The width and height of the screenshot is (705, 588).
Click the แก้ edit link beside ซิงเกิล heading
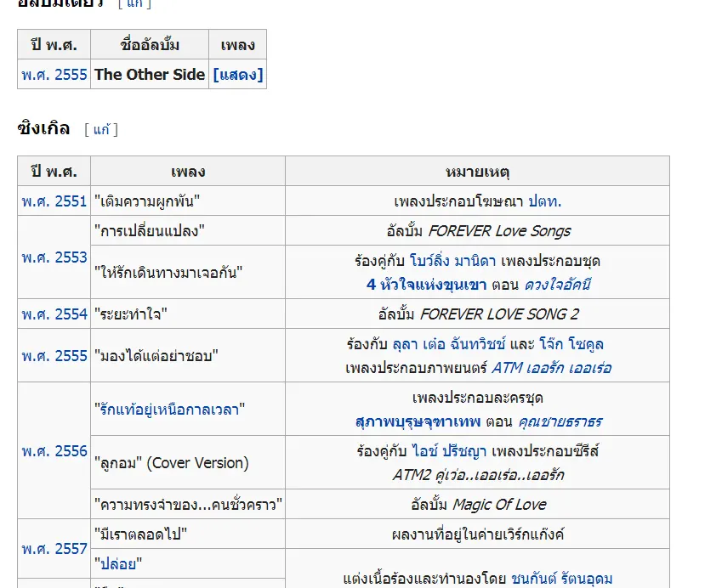[102, 130]
